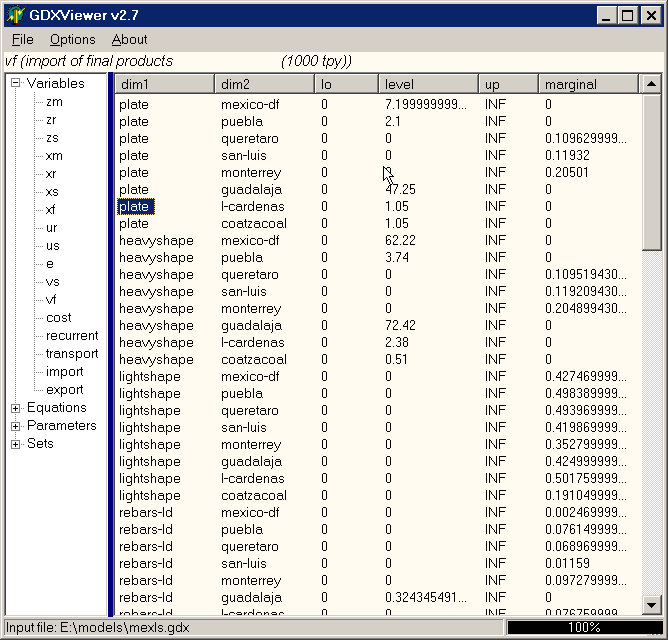Viewport: 668px width, 640px height.
Task: Select the transport variable in tree
Action: (x=72, y=353)
